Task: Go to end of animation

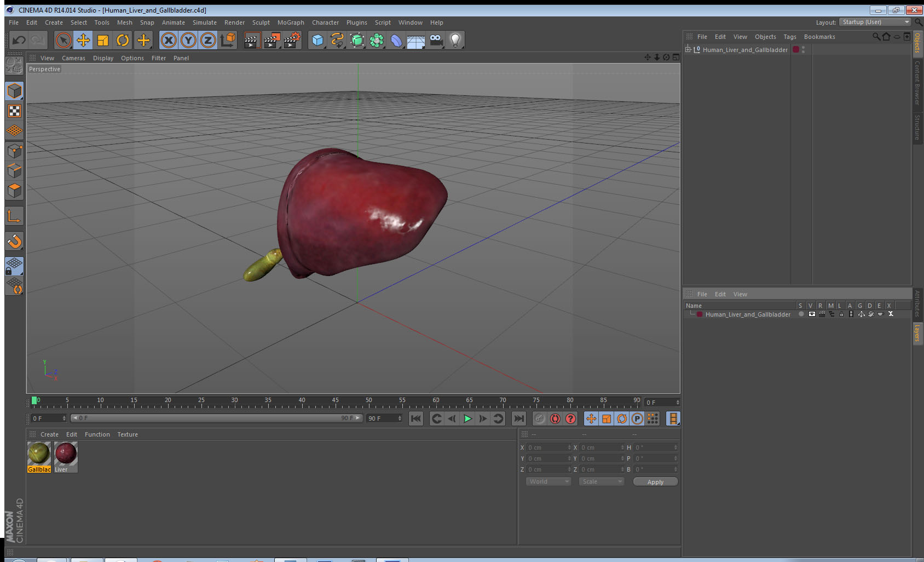Action: pyautogui.click(x=518, y=418)
